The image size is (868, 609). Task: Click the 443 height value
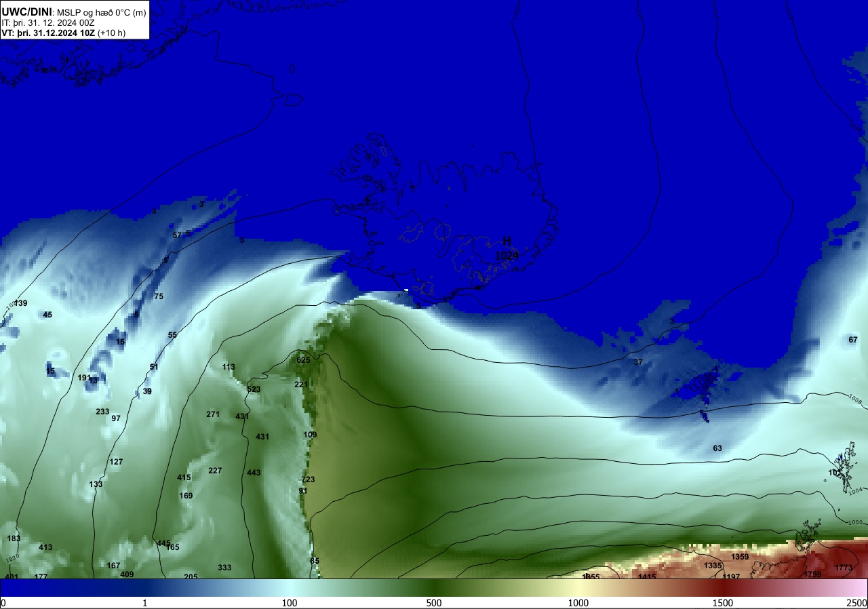click(x=254, y=473)
